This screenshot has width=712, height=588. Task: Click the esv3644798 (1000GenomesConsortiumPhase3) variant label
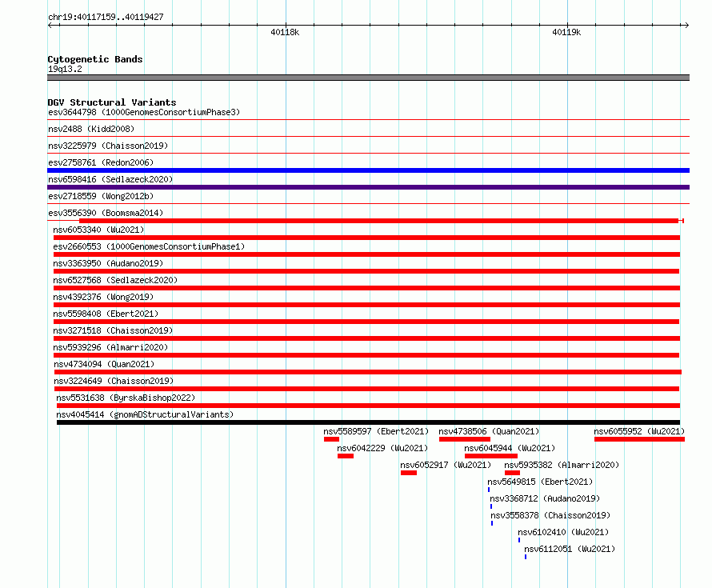[x=144, y=112]
